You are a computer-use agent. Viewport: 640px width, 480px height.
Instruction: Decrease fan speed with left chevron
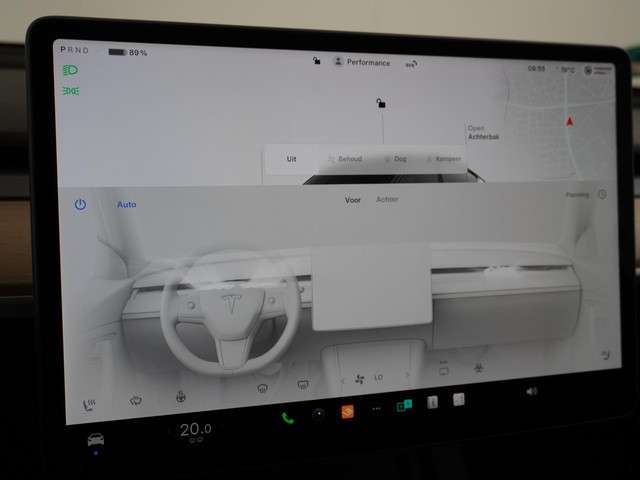coord(342,381)
